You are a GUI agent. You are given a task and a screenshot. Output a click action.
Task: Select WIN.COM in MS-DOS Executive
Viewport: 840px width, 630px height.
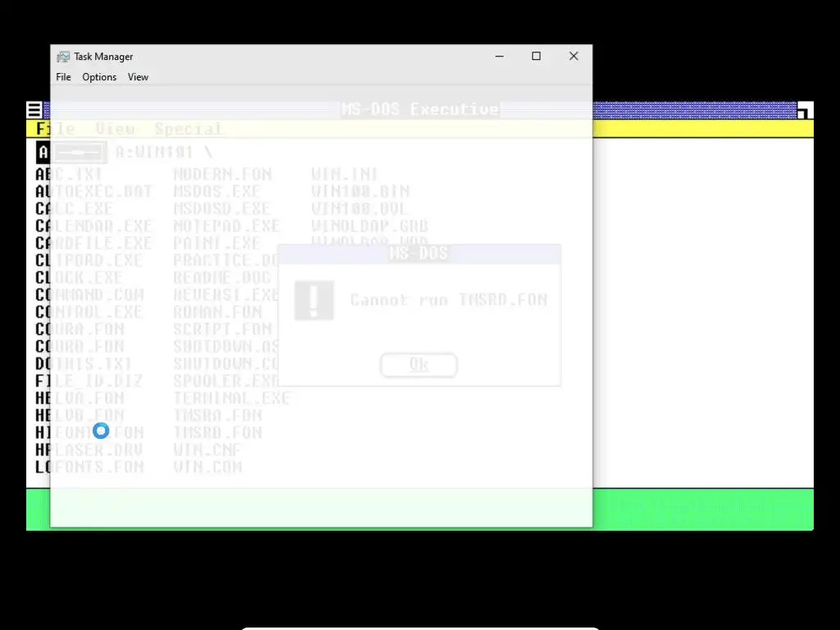[x=208, y=467]
